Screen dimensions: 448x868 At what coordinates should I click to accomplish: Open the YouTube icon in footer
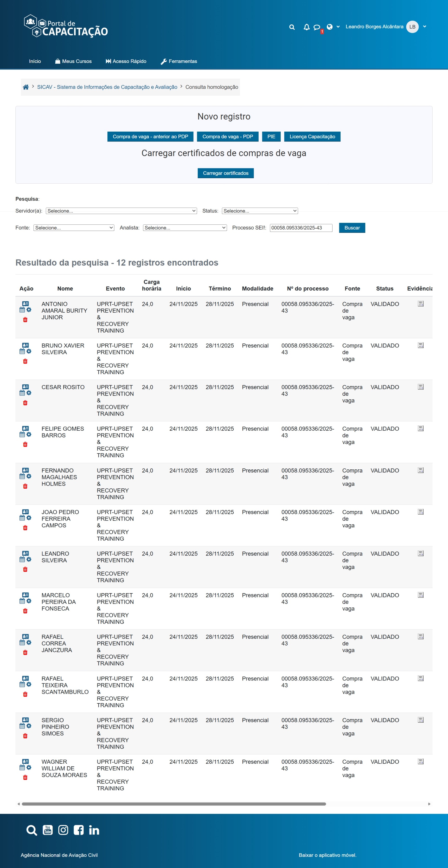(48, 830)
